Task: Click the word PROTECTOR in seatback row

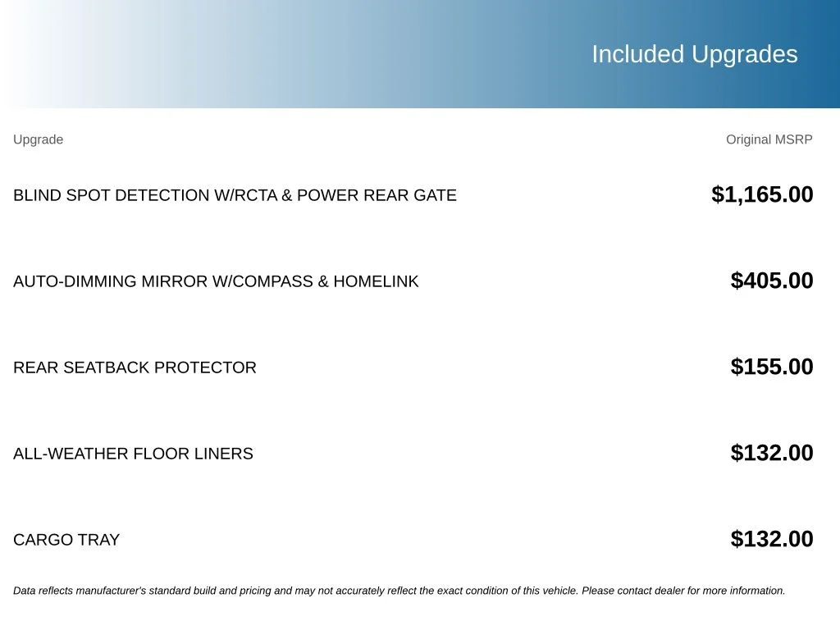Action: [x=205, y=367]
